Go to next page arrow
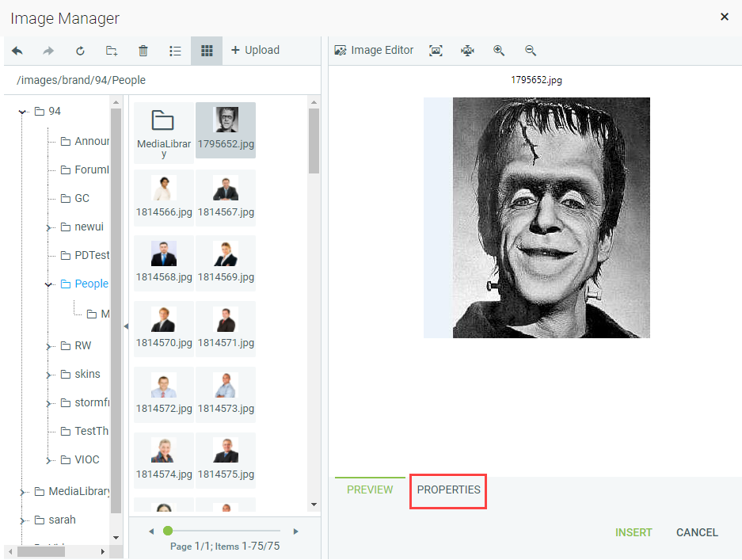The height and width of the screenshot is (560, 742). [x=295, y=531]
